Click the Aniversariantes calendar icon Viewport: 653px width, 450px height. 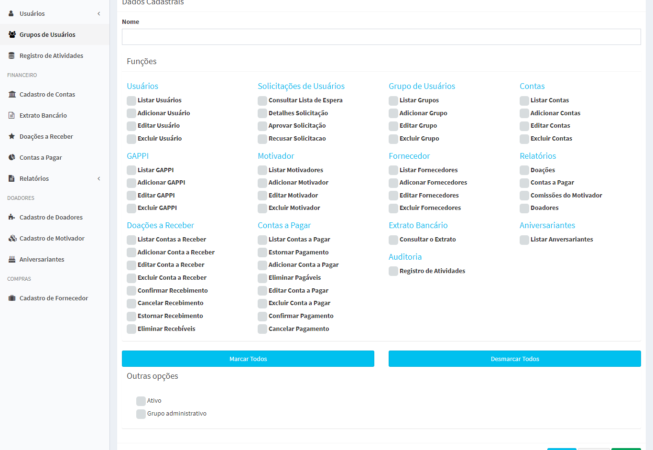point(11,259)
